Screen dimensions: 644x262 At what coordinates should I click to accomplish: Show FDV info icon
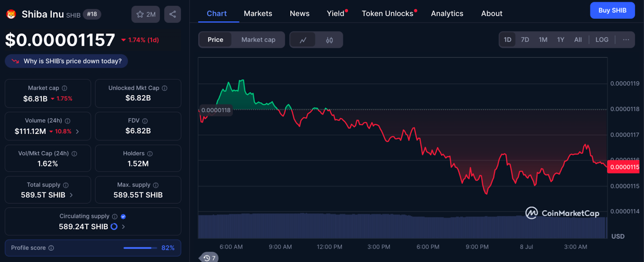pos(145,121)
